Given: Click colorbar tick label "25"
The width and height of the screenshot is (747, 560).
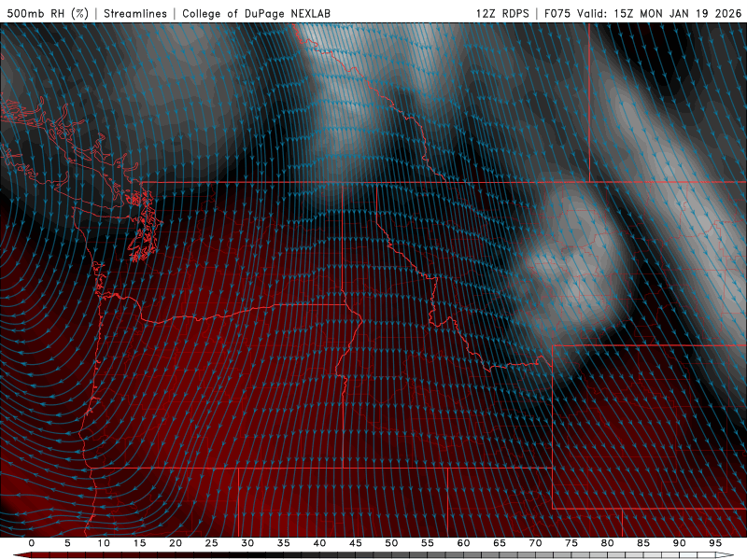Looking at the screenshot, I should pos(212,543).
